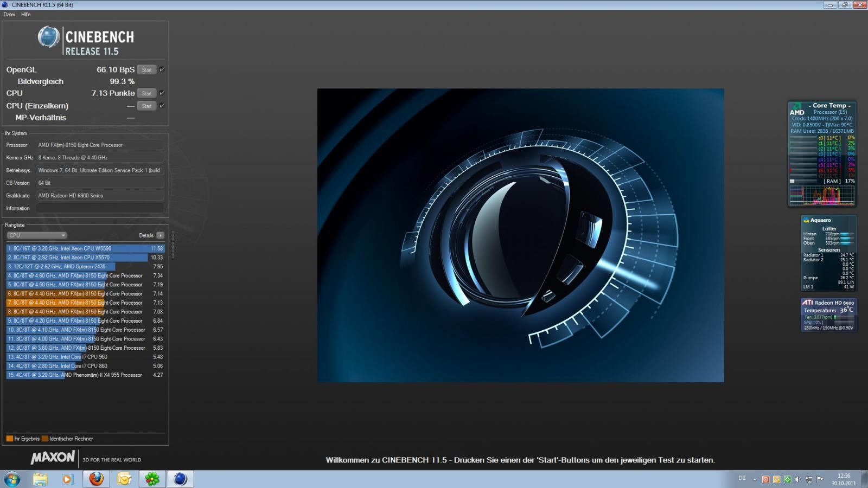Viewport: 868px width, 488px height.
Task: Click the Radeon gadget temperature reading 36°C
Action: (x=846, y=310)
